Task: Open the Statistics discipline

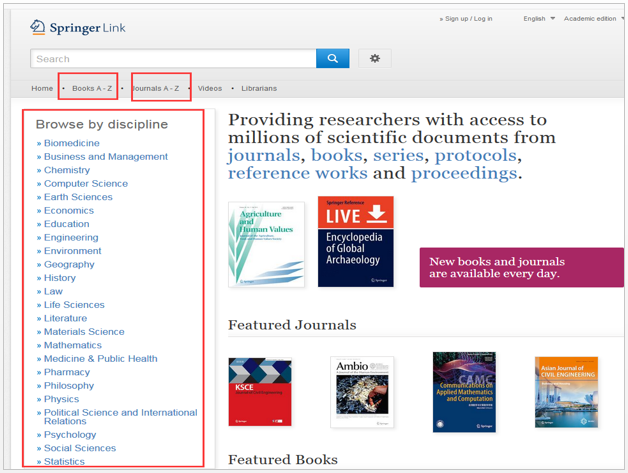Action: click(64, 461)
